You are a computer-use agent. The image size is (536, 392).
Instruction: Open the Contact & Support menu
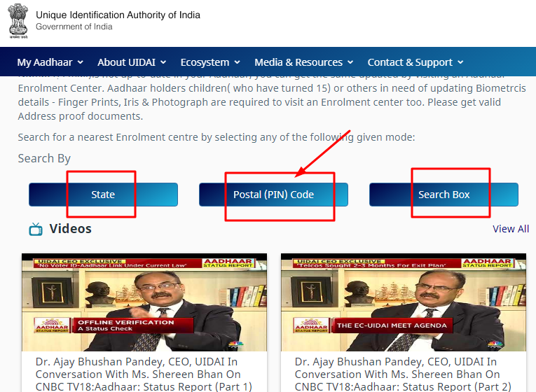410,62
